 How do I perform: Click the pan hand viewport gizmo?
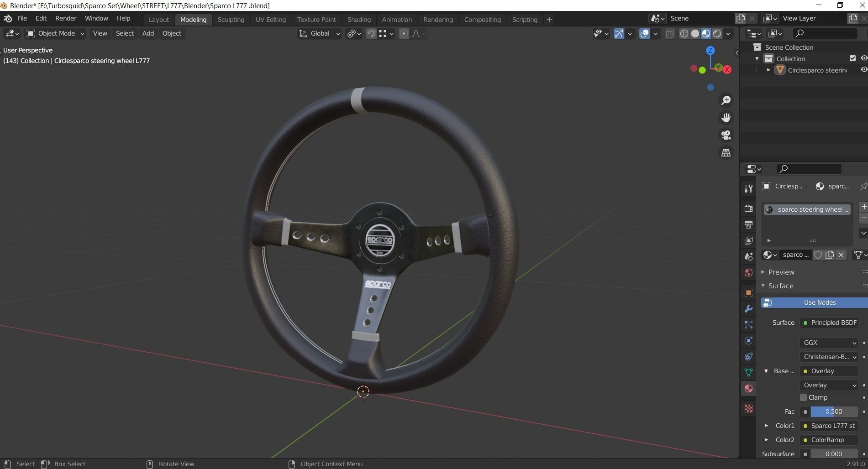[x=726, y=118]
